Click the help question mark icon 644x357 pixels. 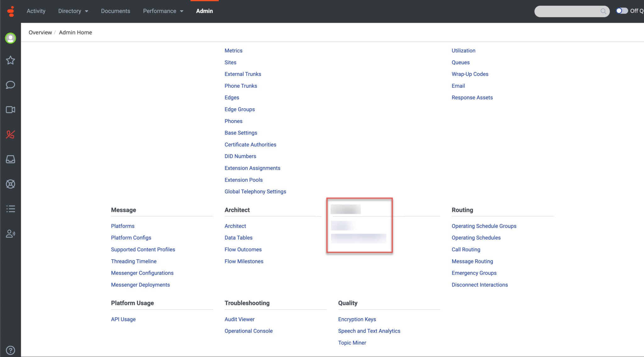(x=10, y=350)
